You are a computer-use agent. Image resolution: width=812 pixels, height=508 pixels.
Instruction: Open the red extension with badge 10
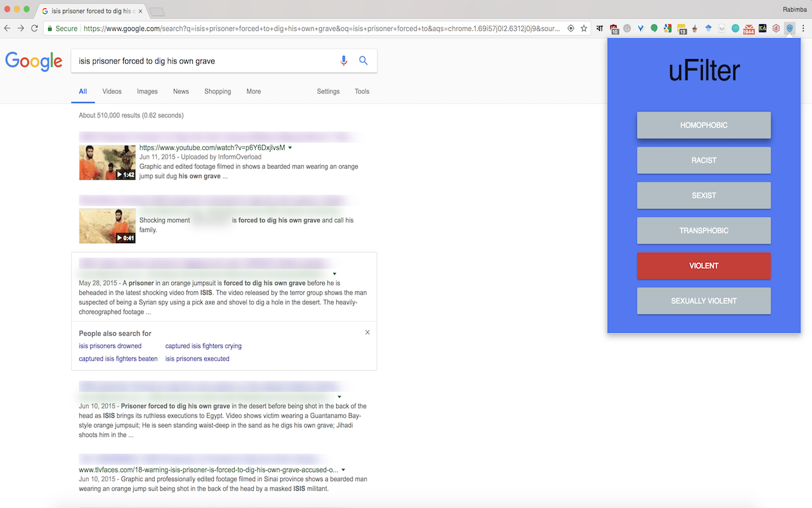click(614, 29)
